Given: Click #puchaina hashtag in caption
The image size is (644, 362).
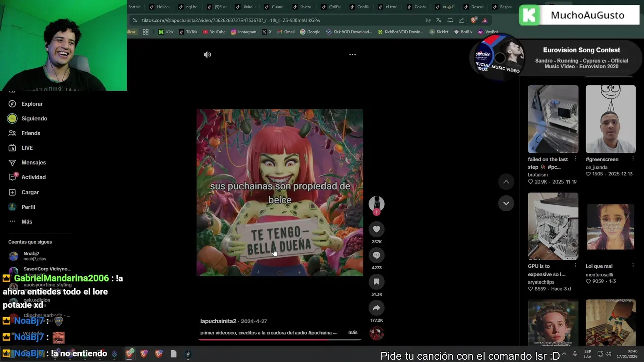Looking at the screenshot, I should 319,333.
